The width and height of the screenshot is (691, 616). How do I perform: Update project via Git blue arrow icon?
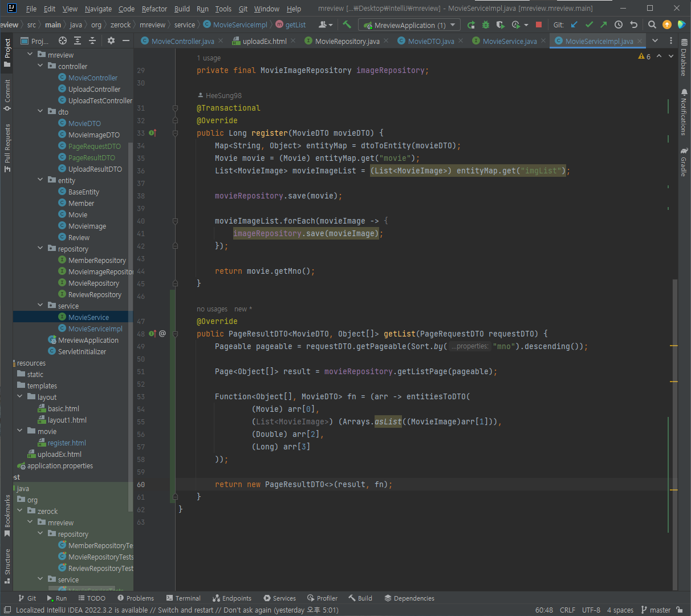click(574, 25)
